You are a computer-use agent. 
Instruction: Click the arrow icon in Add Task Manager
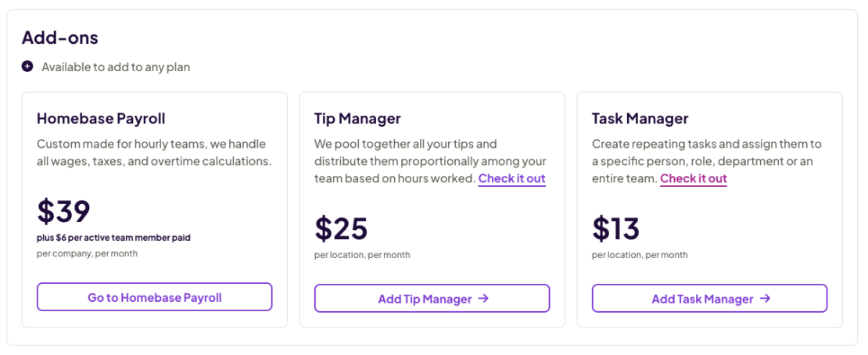pyautogui.click(x=766, y=298)
